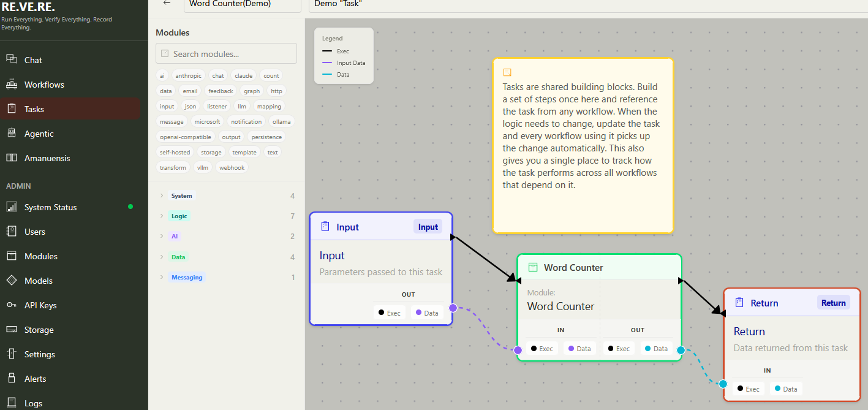Click the Workflows sidebar icon
This screenshot has height=410, width=868.
pyautogui.click(x=12, y=84)
